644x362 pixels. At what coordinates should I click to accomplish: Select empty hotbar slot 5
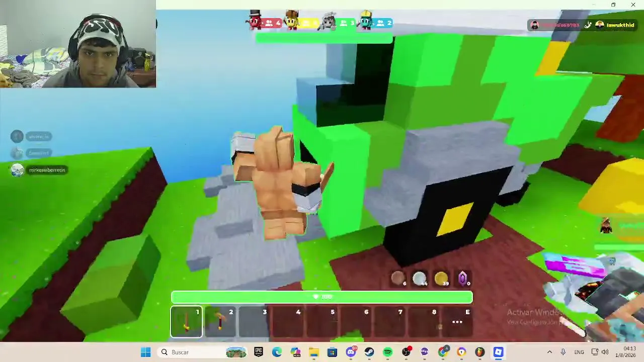click(x=321, y=322)
